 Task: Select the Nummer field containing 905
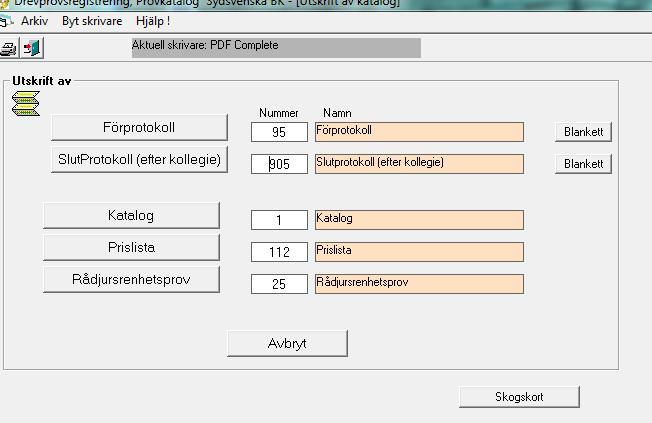(279, 164)
